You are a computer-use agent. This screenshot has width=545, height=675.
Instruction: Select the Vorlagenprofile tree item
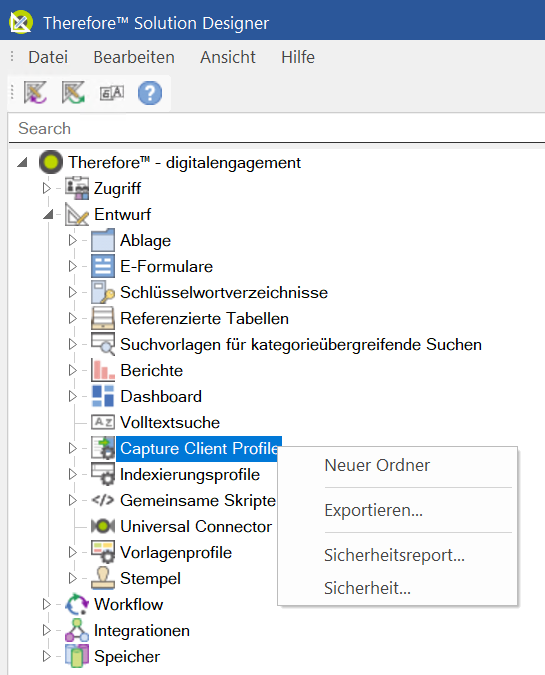(x=176, y=552)
